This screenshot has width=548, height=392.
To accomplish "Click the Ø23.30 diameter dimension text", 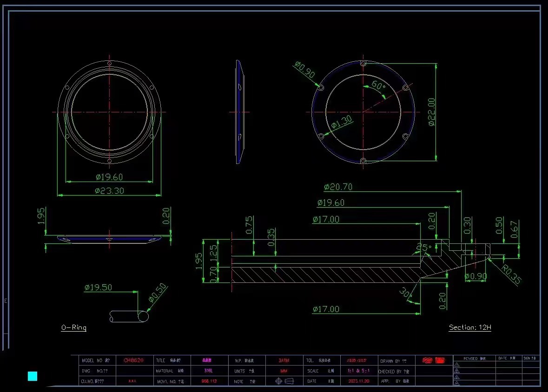I will point(110,189).
